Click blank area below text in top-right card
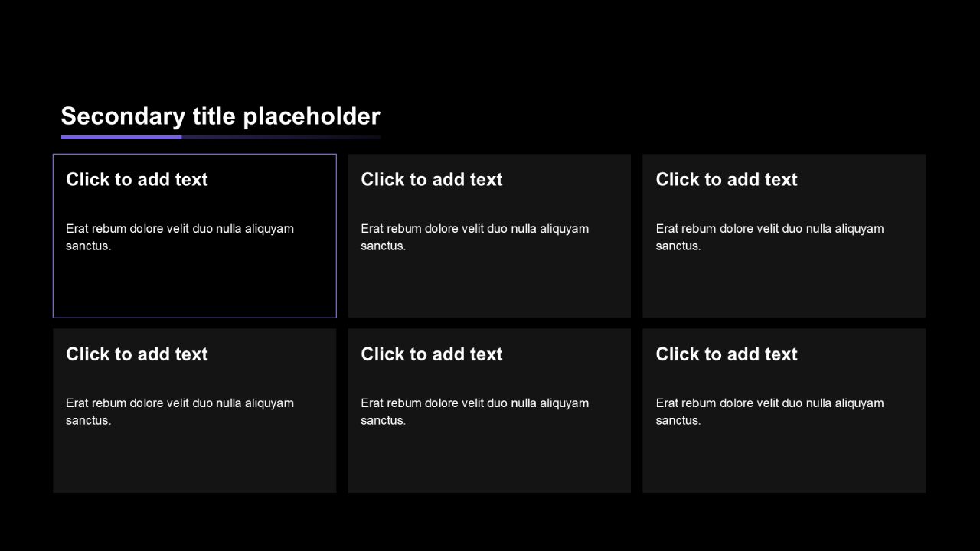The image size is (980, 551). (784, 287)
